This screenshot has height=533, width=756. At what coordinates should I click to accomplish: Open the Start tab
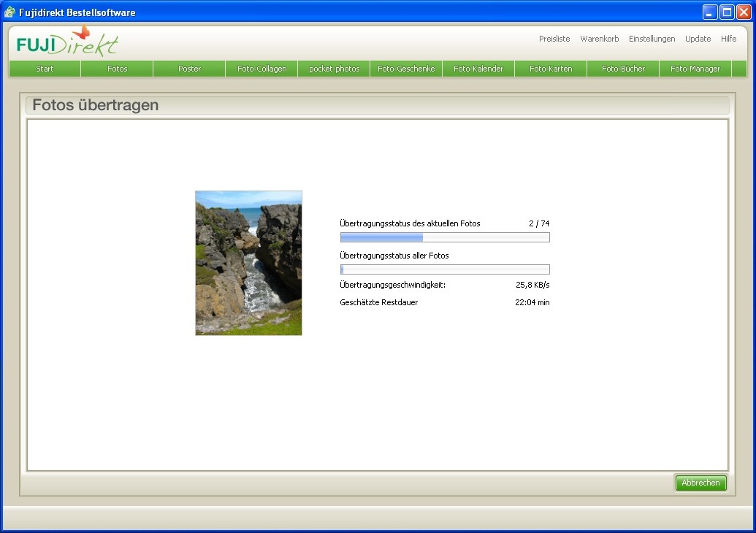(45, 69)
